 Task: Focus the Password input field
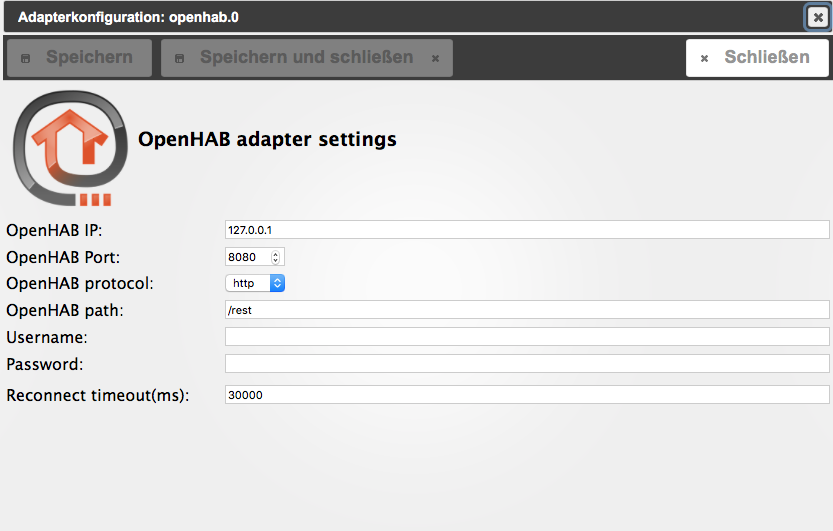[x=527, y=364]
